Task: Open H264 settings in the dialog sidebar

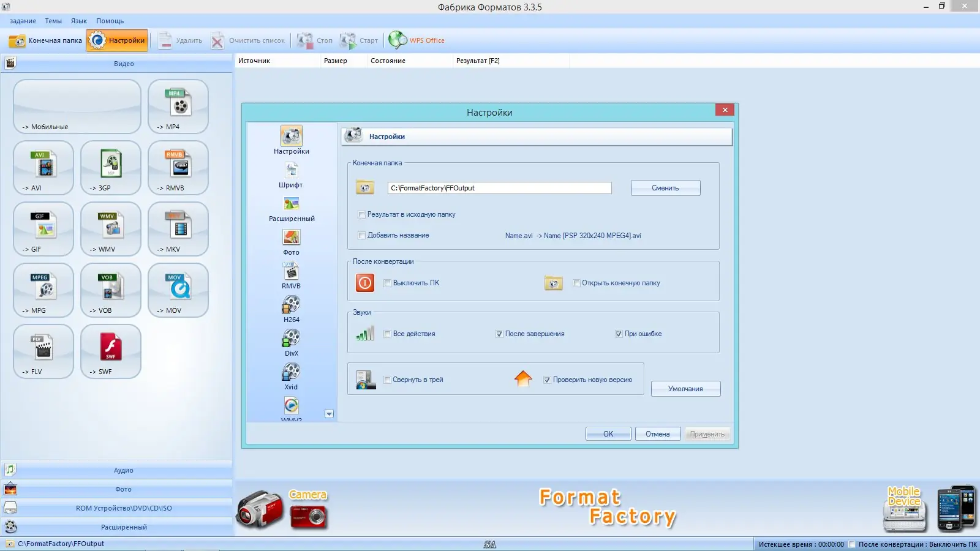Action: coord(291,308)
